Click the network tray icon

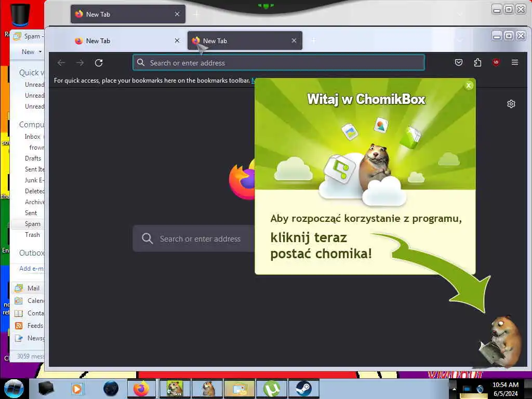pyautogui.click(x=467, y=389)
